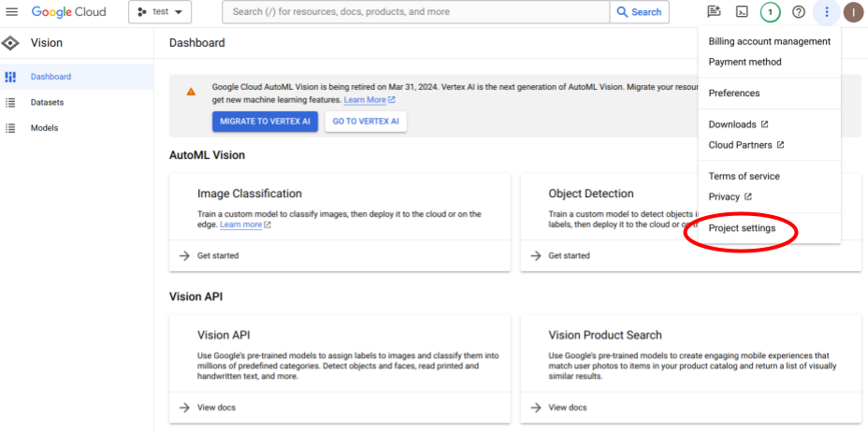Open the user account avatar
This screenshot has width=868, height=432.
coord(853,12)
